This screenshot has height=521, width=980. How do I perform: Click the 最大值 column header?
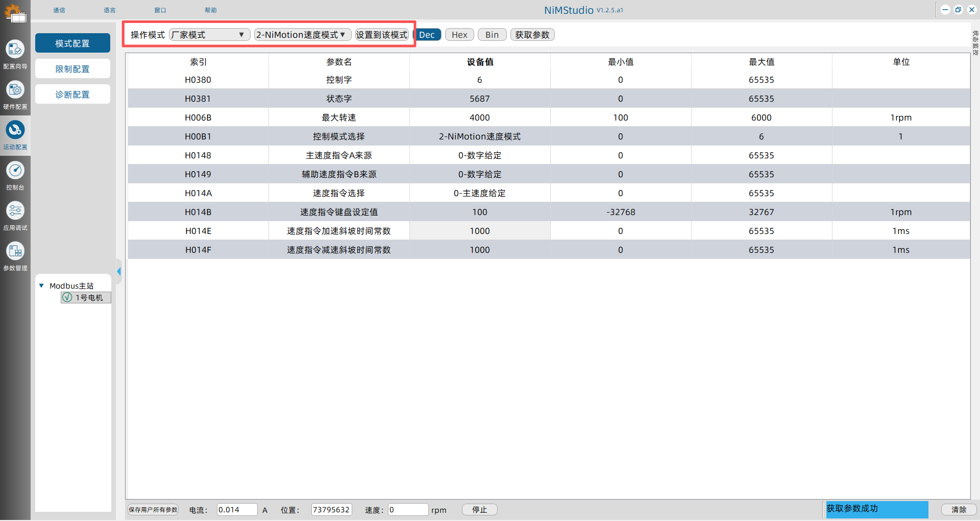[x=762, y=62]
